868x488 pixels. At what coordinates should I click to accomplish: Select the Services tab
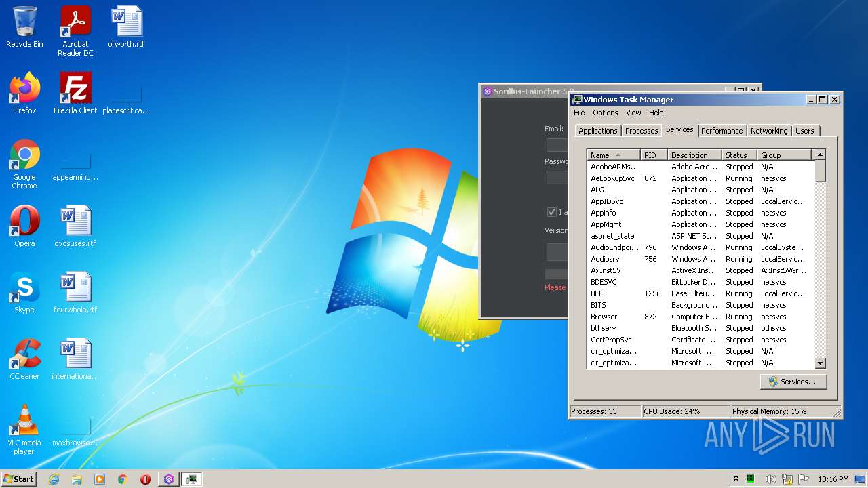coord(679,129)
